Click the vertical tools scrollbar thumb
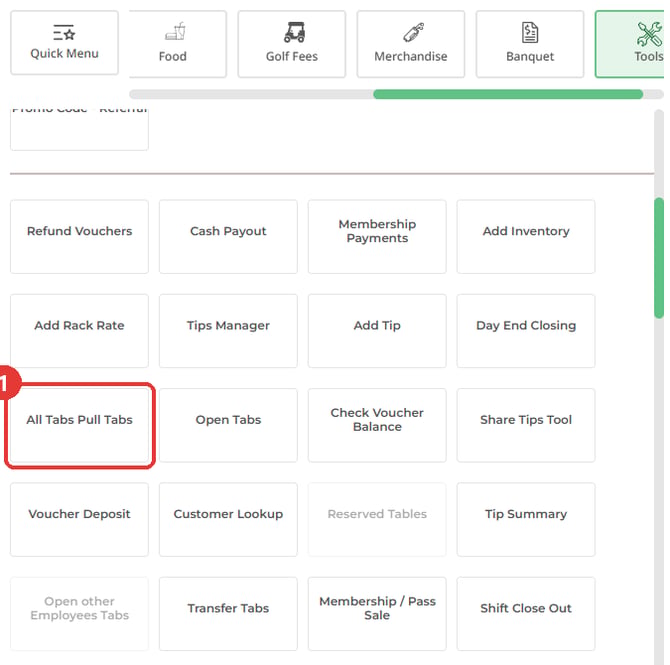 [x=659, y=258]
